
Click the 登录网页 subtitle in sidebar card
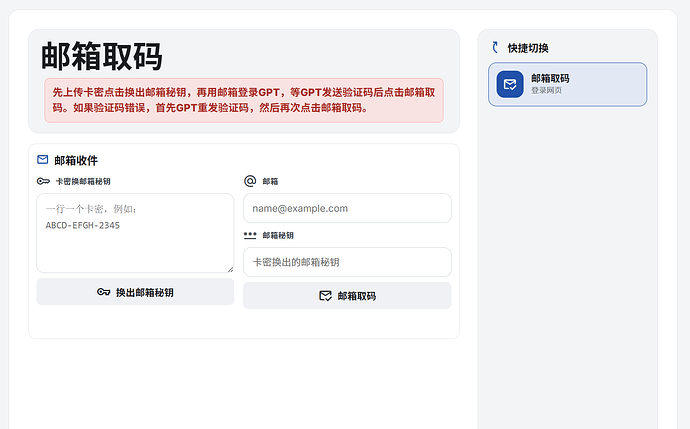[546, 90]
